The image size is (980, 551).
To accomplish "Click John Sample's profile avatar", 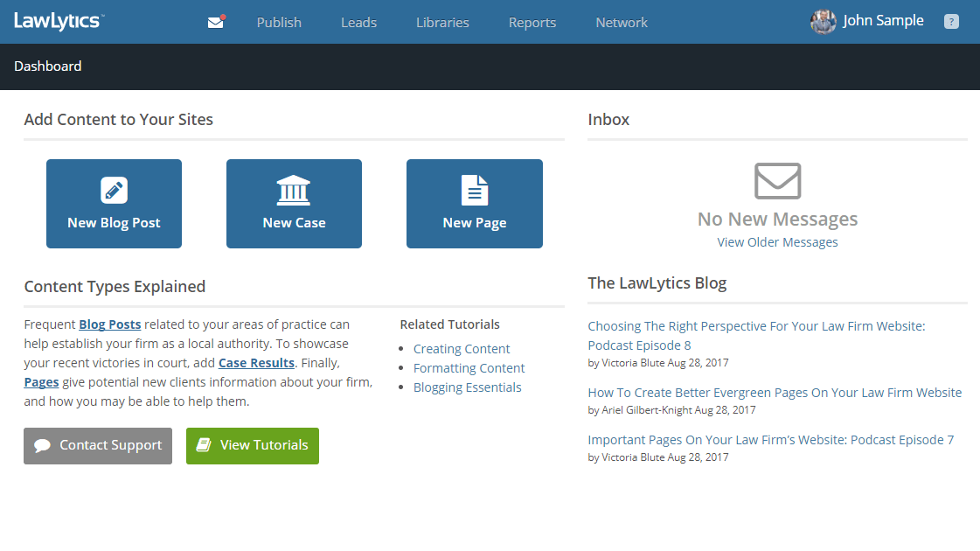I will (823, 22).
